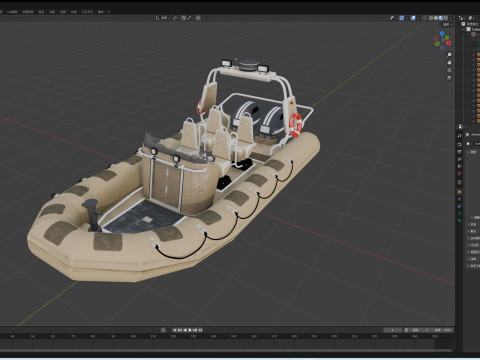Open the transform orientation dropdown
The image size is (480, 360).
[x=162, y=18]
